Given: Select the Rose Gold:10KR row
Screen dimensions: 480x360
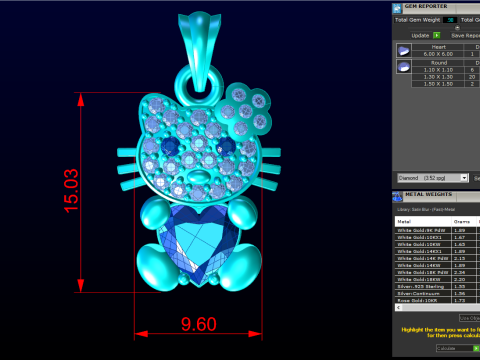Looking at the screenshot, I should pyautogui.click(x=437, y=300).
